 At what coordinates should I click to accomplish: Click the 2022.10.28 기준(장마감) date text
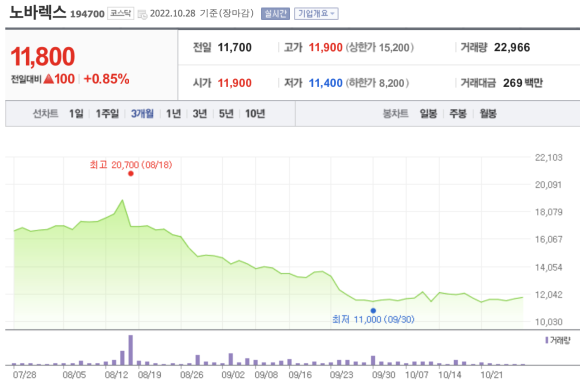click(x=202, y=14)
